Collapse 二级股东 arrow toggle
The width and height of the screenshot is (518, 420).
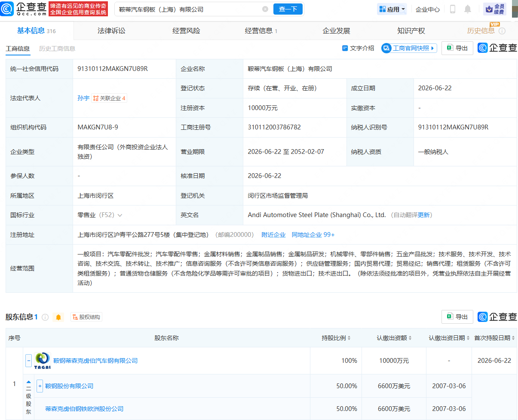coord(28,382)
